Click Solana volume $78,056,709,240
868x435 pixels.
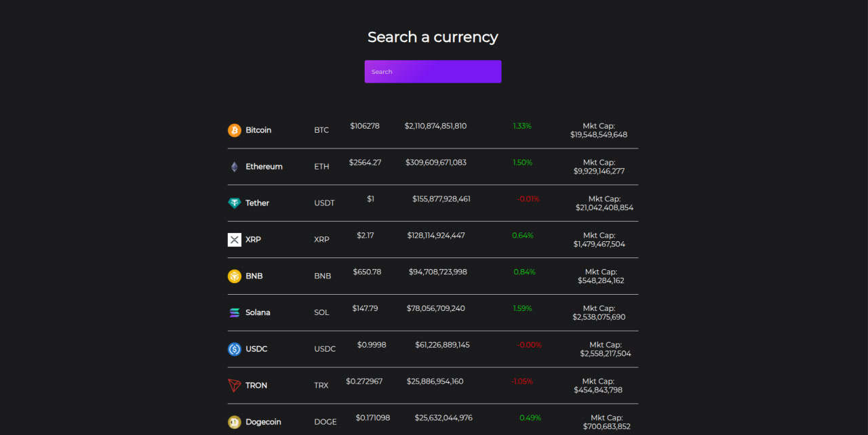tap(436, 308)
